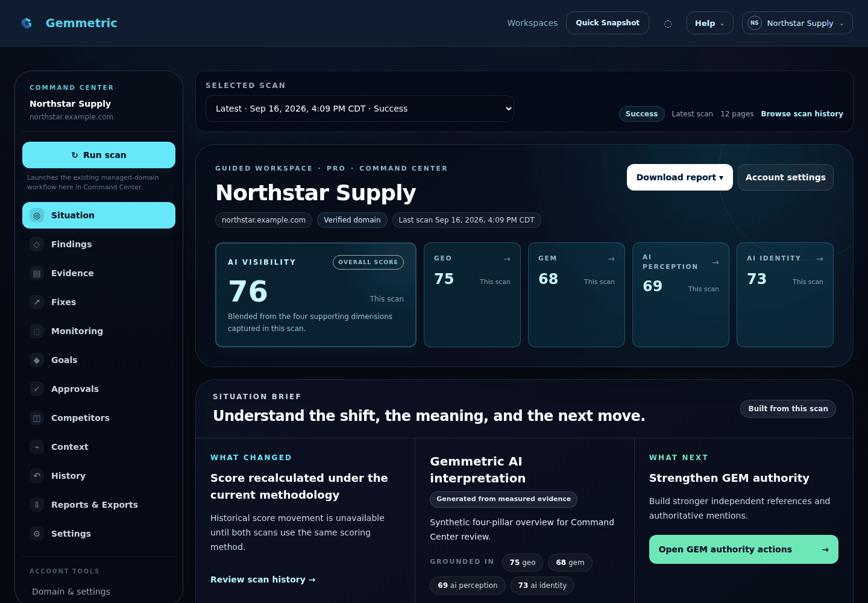Click the Evidence list icon
This screenshot has height=603, width=868.
point(37,273)
